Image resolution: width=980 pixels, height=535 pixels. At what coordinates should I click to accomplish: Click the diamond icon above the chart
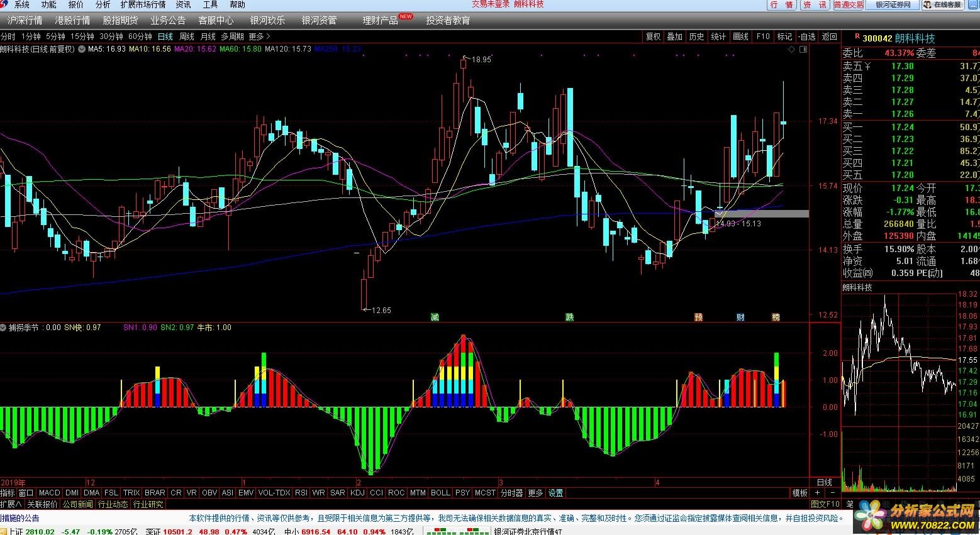(791, 48)
